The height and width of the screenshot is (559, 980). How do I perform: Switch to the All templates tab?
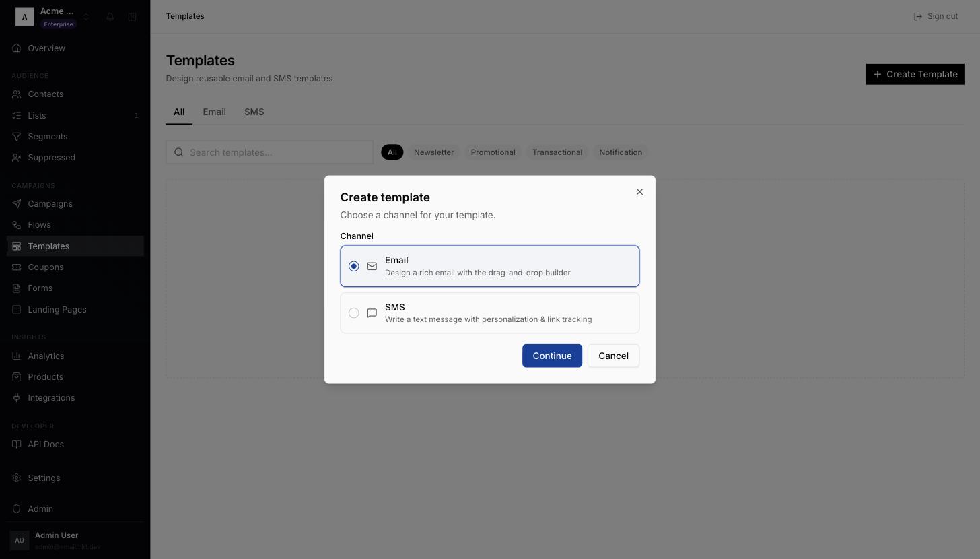tap(179, 112)
